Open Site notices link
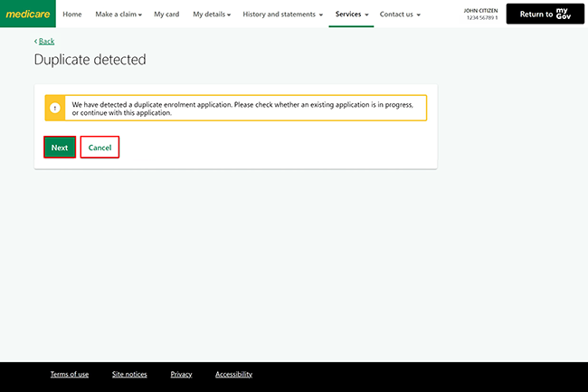This screenshot has height=392, width=588. coord(129,374)
